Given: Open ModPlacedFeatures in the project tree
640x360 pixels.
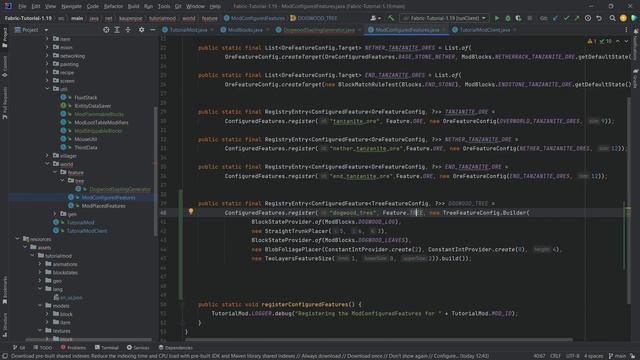Looking at the screenshot, I should pyautogui.click(x=103, y=206).
